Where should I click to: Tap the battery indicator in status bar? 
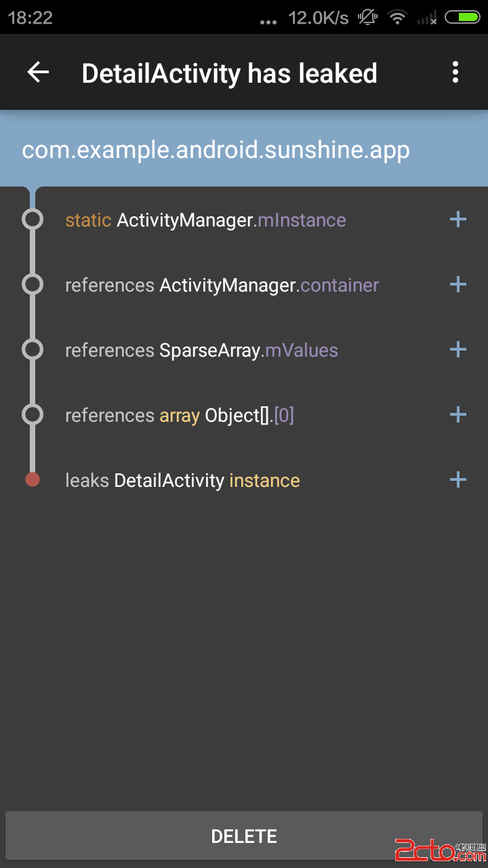[462, 18]
